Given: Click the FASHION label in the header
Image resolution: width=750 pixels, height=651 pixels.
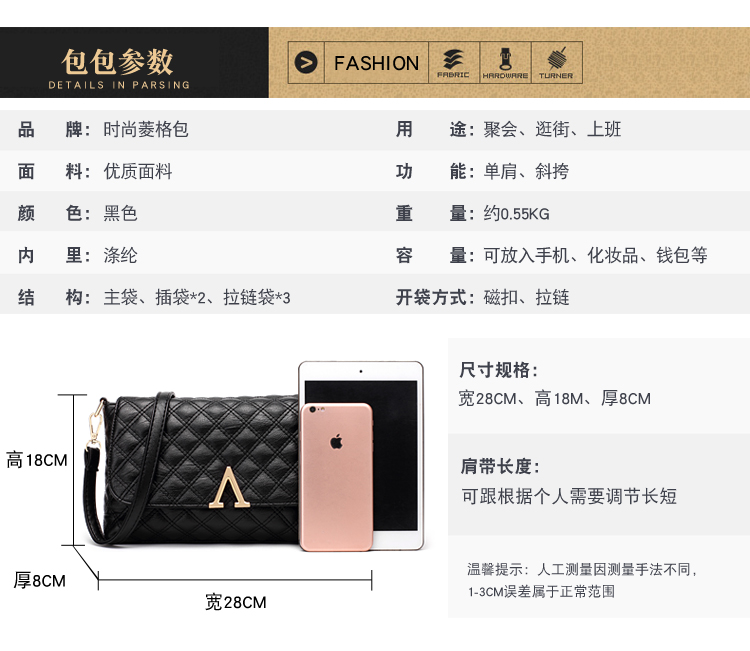Looking at the screenshot, I should 376,63.
